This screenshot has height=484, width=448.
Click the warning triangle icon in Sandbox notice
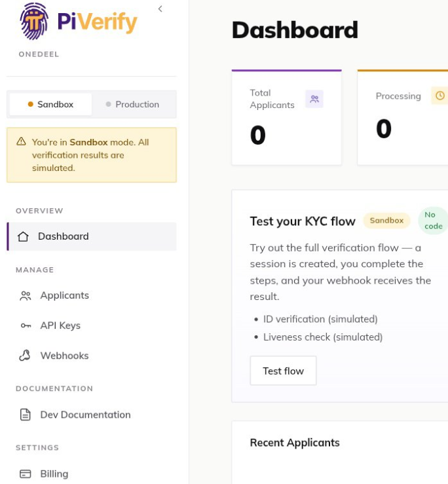(x=22, y=141)
